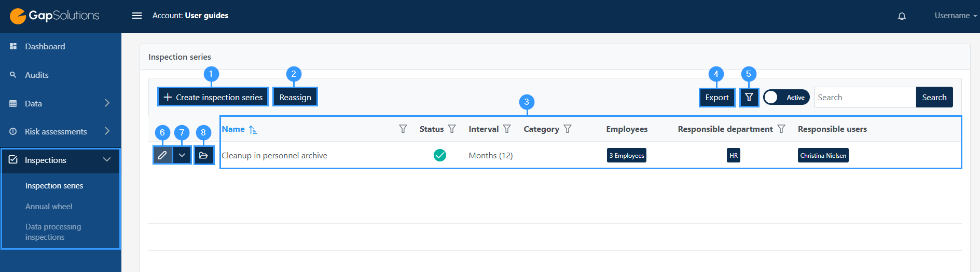Click the Export button

click(717, 97)
